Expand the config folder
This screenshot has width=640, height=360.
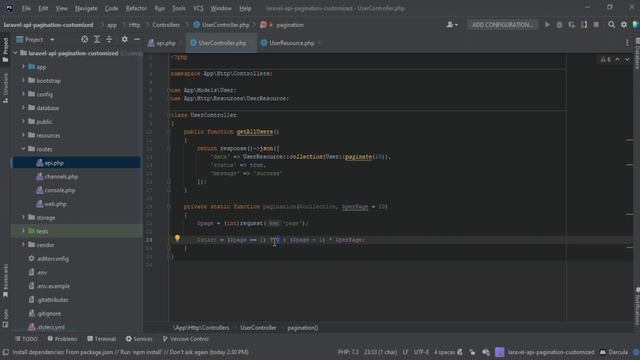pyautogui.click(x=23, y=94)
